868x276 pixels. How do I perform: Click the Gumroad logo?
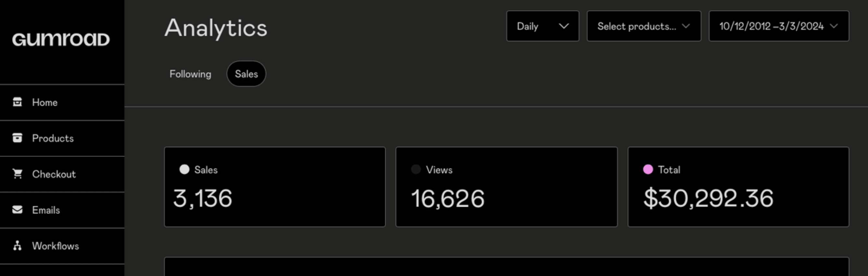click(61, 39)
